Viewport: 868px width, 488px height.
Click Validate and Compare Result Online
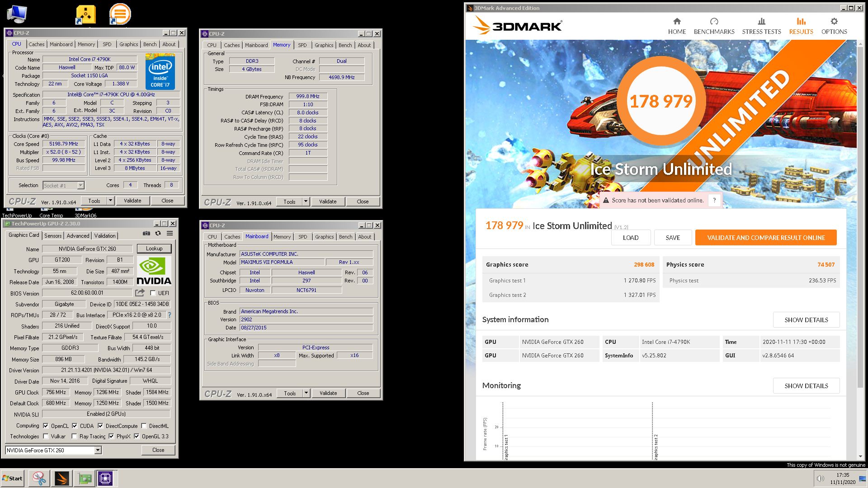point(766,238)
